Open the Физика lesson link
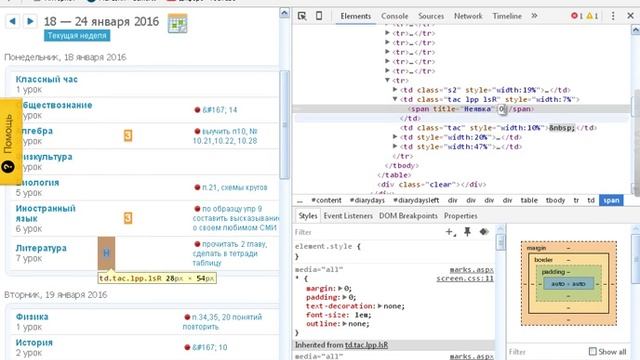The width and height of the screenshot is (640, 360). pyautogui.click(x=32, y=316)
